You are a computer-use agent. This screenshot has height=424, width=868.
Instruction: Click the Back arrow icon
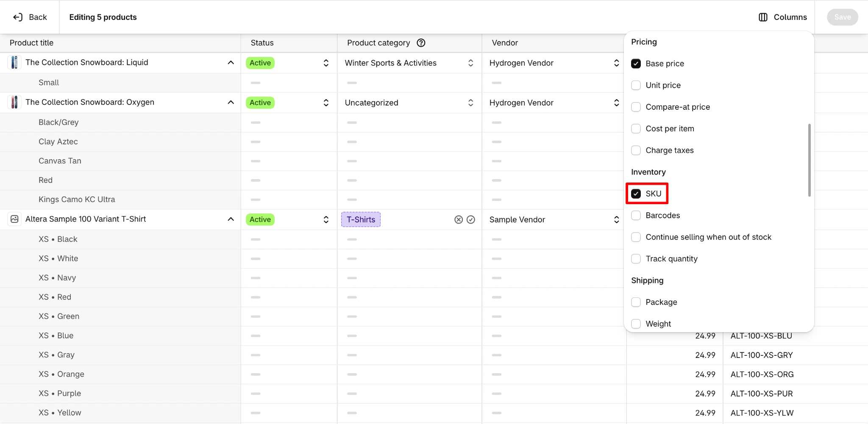click(x=18, y=17)
